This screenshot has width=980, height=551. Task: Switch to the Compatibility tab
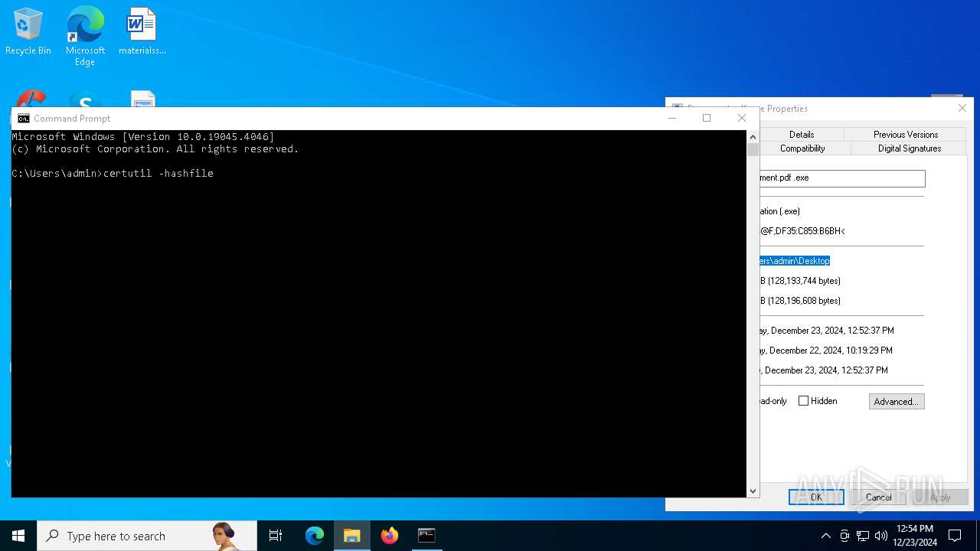[x=802, y=148]
